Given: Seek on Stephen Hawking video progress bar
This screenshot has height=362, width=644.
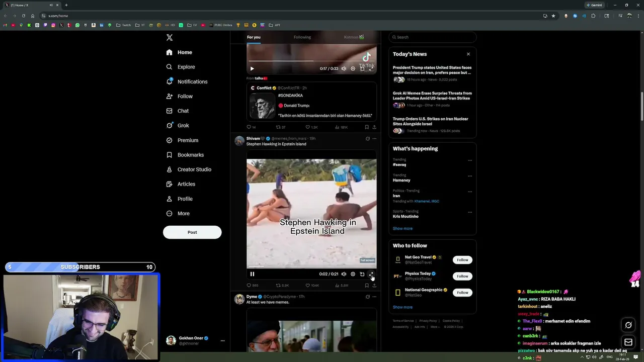Looking at the screenshot, I should 311,267.
